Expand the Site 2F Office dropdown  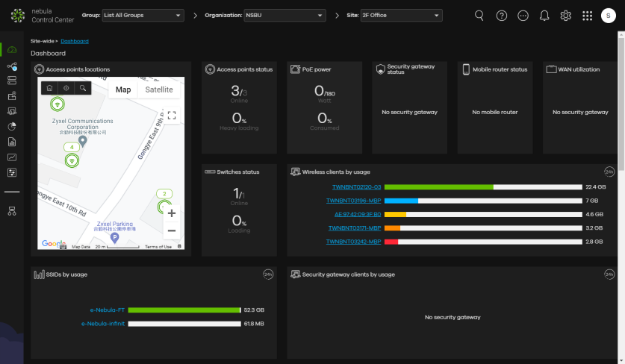(401, 16)
